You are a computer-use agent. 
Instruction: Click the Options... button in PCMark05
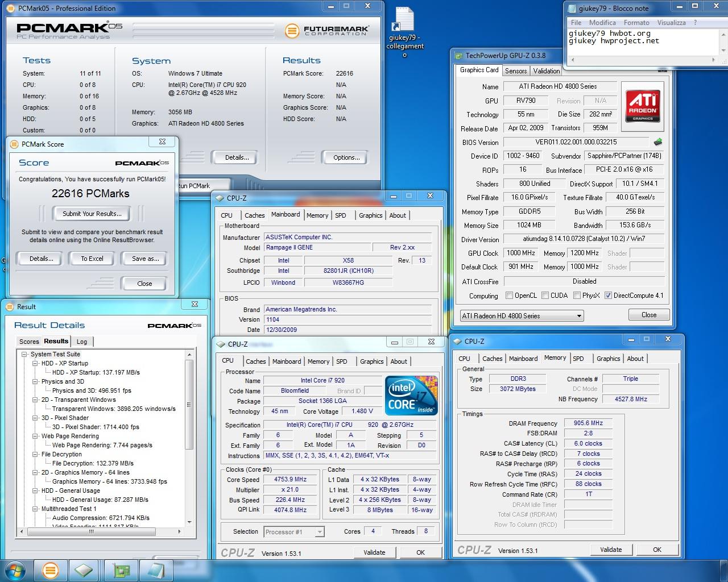click(x=346, y=157)
